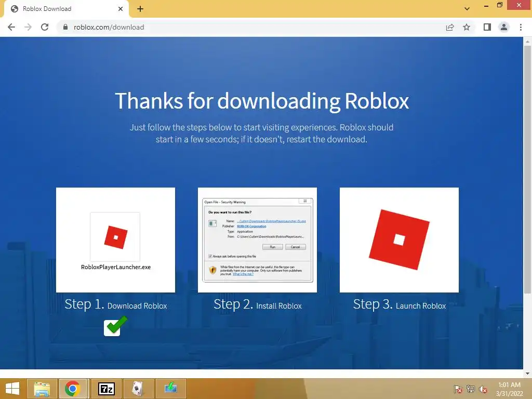Click the muted volume tray icon
This screenshot has height=399, width=532.
[483, 389]
